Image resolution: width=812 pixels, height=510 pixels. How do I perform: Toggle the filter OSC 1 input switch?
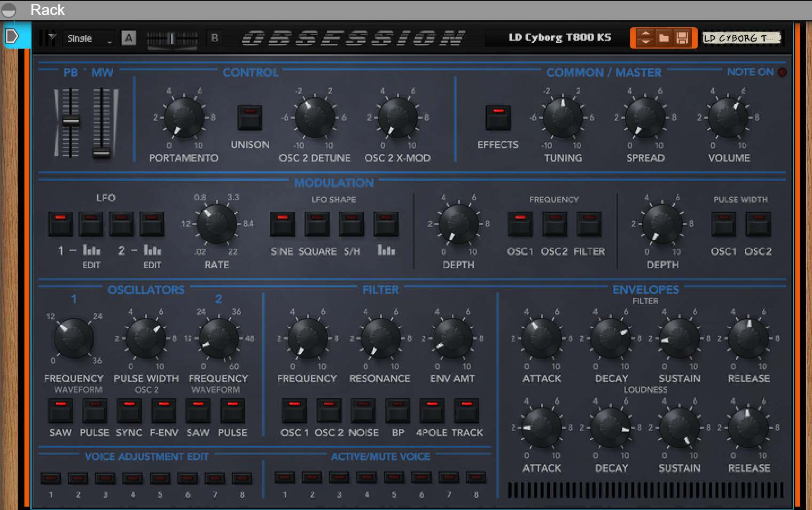(x=294, y=411)
